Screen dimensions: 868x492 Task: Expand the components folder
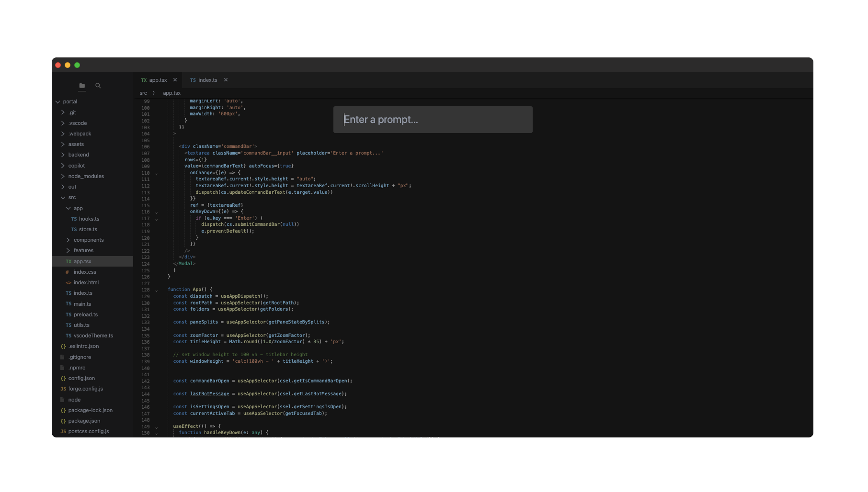tap(68, 240)
